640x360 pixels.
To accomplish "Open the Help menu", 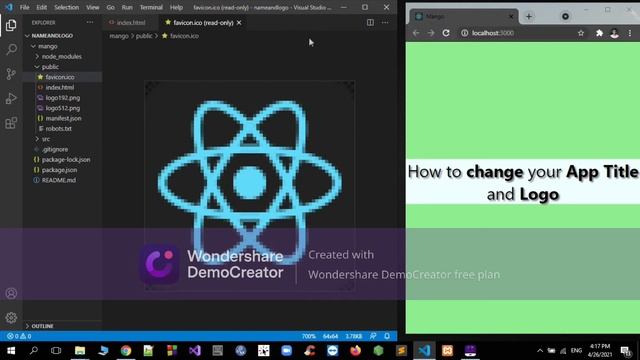I will [176, 7].
